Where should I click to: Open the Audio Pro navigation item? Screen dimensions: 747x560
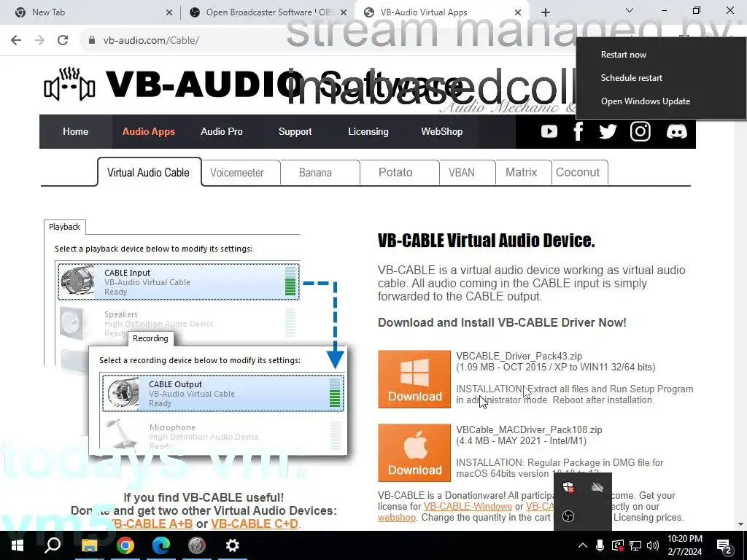point(222,131)
